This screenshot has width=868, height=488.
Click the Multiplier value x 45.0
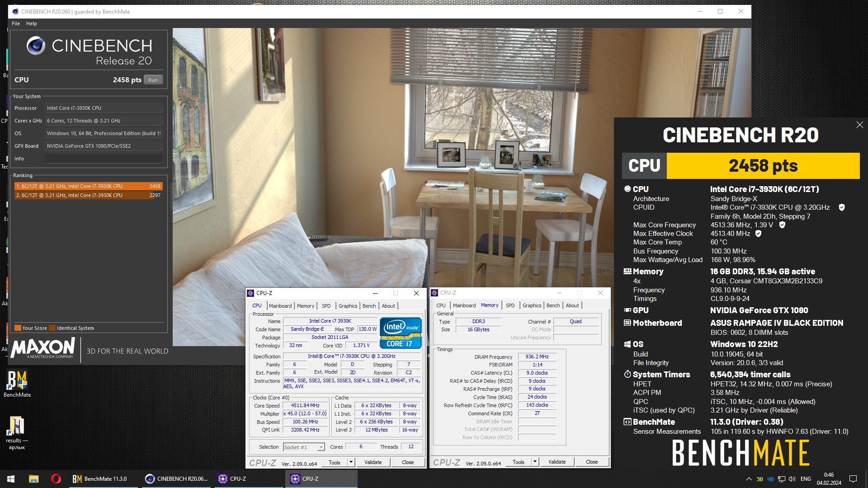(x=305, y=413)
